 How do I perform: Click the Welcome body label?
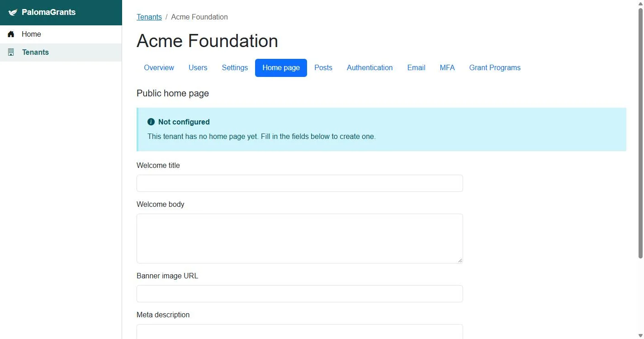click(x=161, y=204)
